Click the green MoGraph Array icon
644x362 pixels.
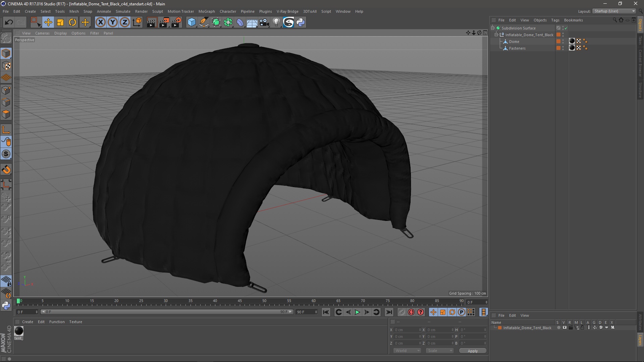click(x=228, y=22)
